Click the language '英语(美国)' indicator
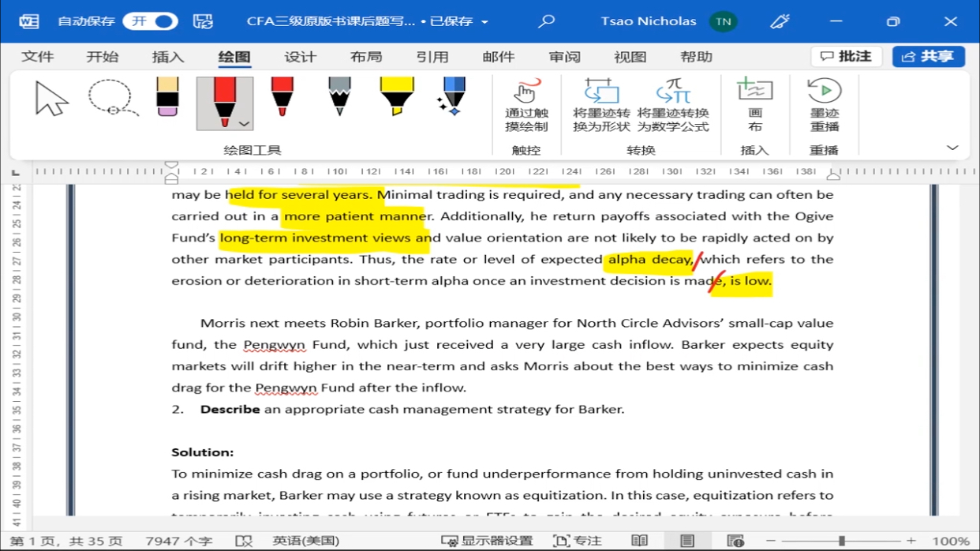This screenshot has width=980, height=551. tap(306, 541)
